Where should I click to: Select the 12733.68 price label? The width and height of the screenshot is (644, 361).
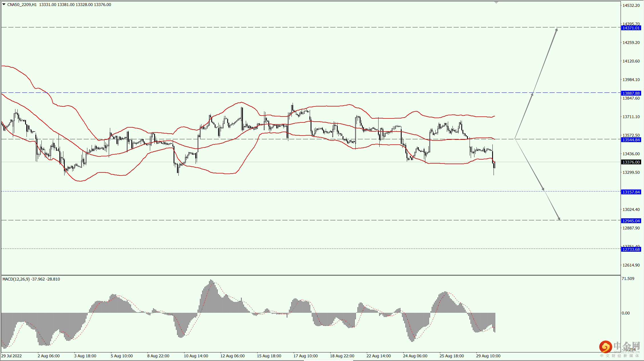pos(631,249)
